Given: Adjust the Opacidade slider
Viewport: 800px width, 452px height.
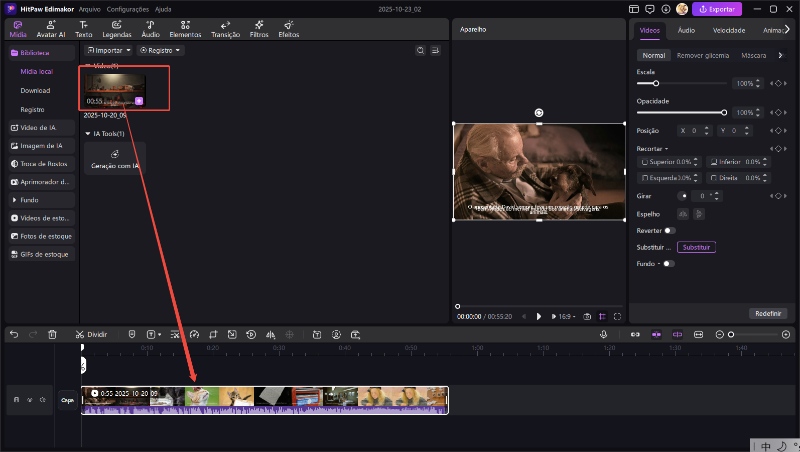Looking at the screenshot, I should click(722, 112).
